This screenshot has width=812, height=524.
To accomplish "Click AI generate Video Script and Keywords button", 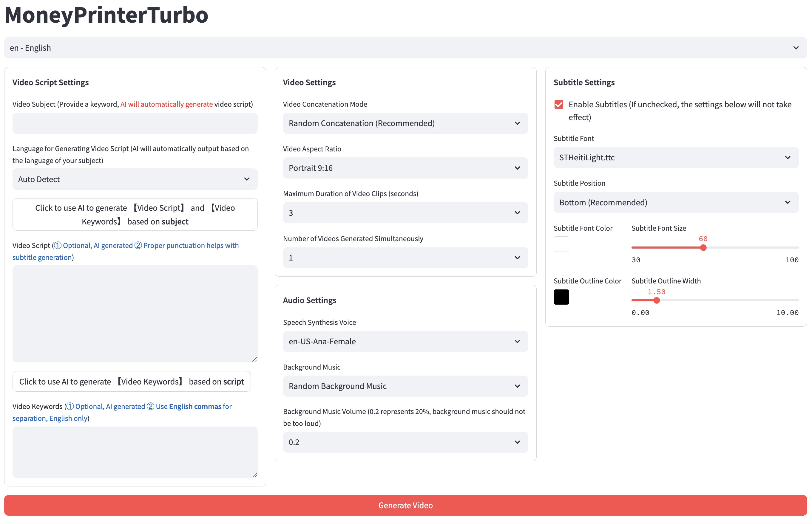I will [135, 214].
